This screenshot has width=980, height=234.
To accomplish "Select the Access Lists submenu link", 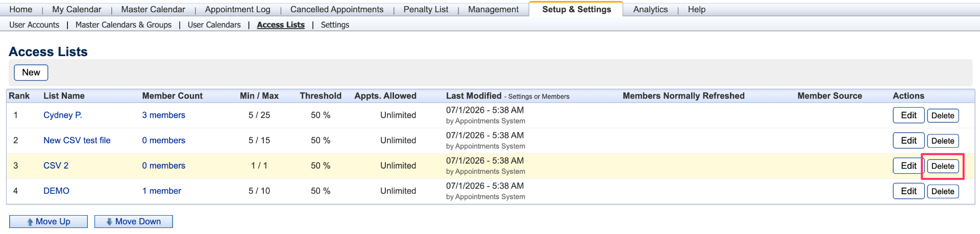I will tap(281, 24).
